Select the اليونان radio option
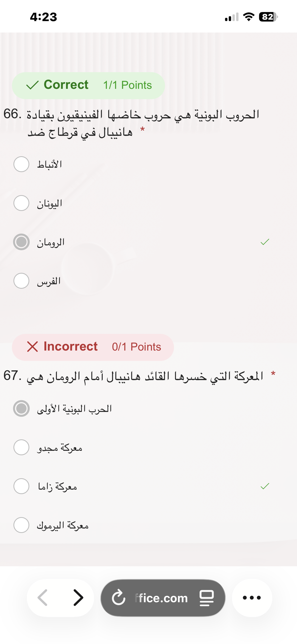The height and width of the screenshot is (644, 297). click(x=21, y=203)
